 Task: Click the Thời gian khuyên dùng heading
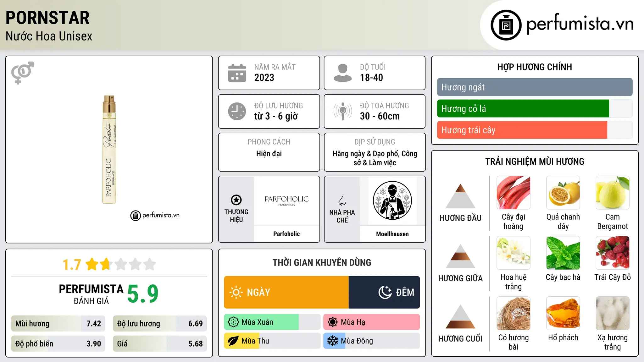click(322, 262)
